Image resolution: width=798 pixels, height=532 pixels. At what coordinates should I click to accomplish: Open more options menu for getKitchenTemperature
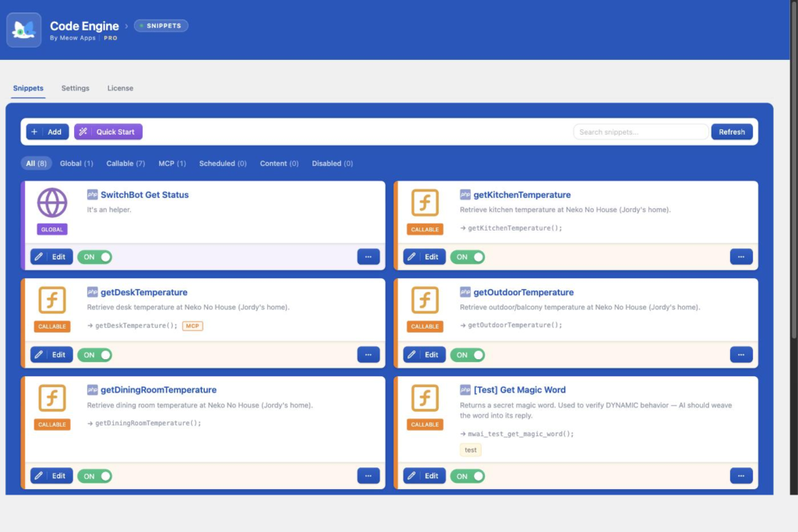pyautogui.click(x=742, y=257)
